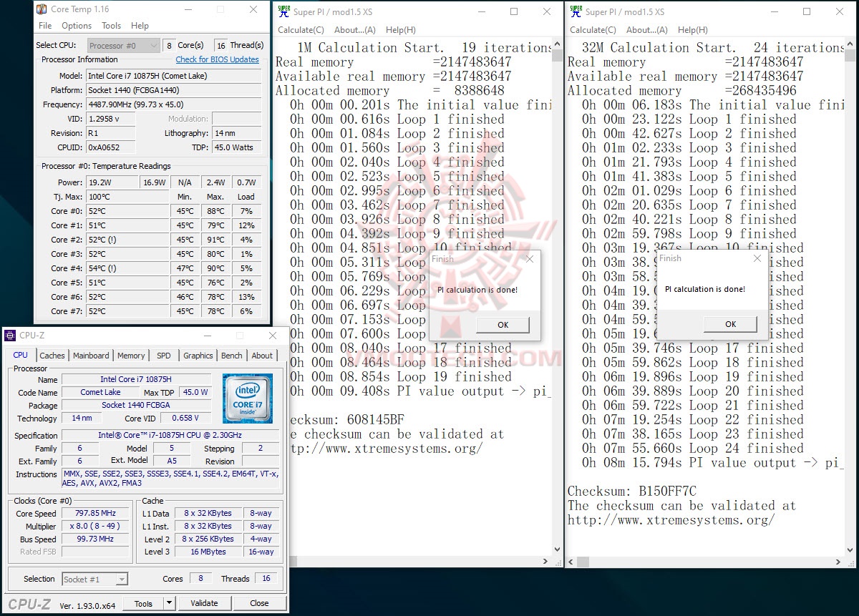This screenshot has height=616, width=859.
Task: Click the Check for BIOS Updates link
Action: click(218, 59)
